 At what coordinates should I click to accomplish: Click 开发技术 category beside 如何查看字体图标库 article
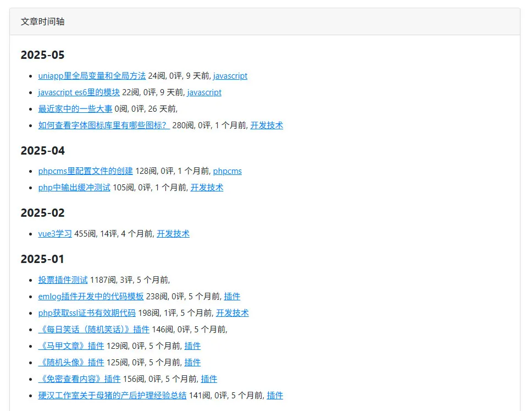(x=267, y=125)
